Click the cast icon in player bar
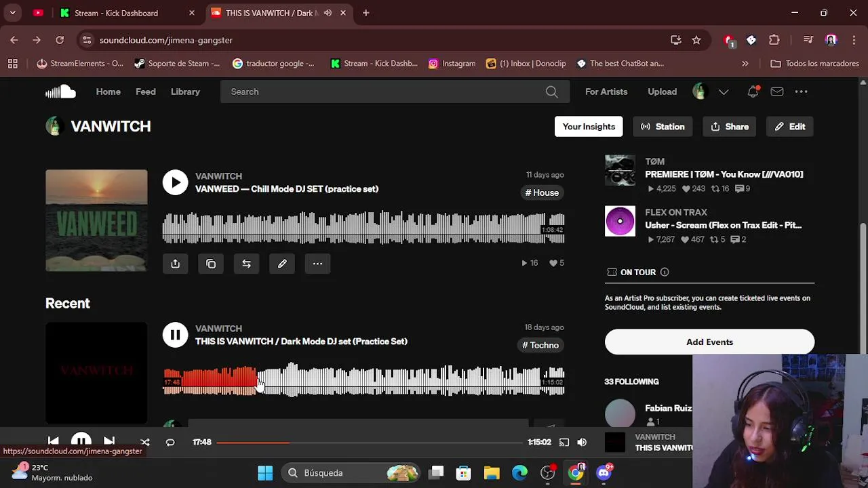Viewport: 868px width, 488px height. (x=564, y=442)
